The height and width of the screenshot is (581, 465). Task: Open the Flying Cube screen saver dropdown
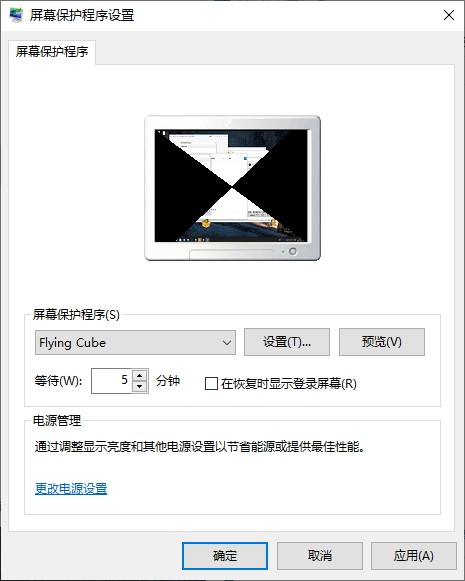pyautogui.click(x=135, y=342)
